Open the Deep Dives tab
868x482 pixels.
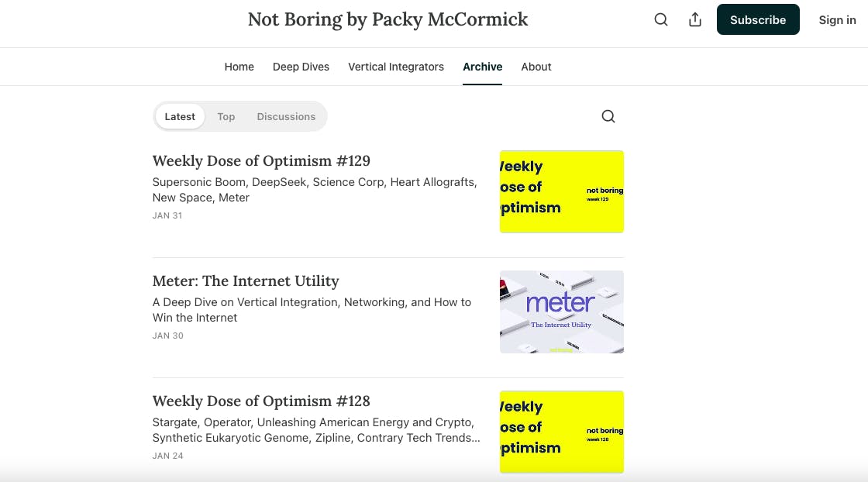click(301, 67)
